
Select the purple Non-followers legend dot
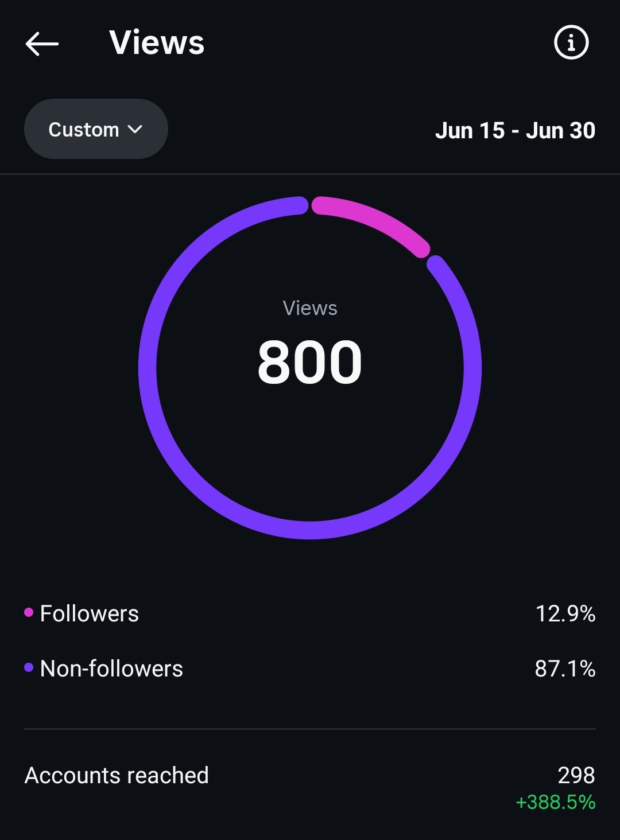pyautogui.click(x=29, y=667)
